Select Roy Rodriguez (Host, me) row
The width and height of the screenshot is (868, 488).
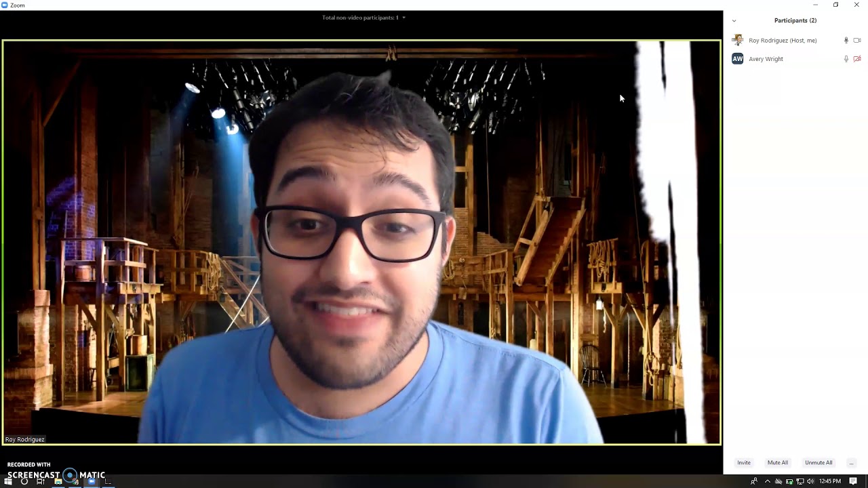[x=795, y=40]
